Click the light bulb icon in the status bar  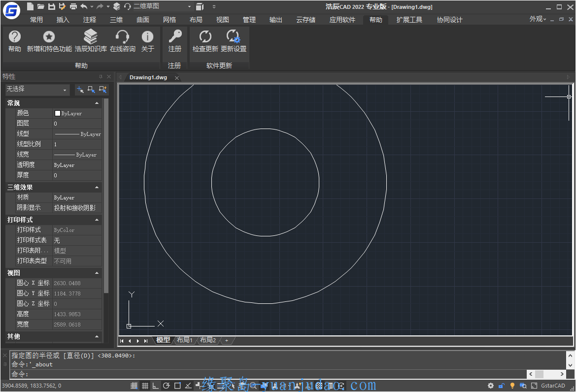point(512,386)
